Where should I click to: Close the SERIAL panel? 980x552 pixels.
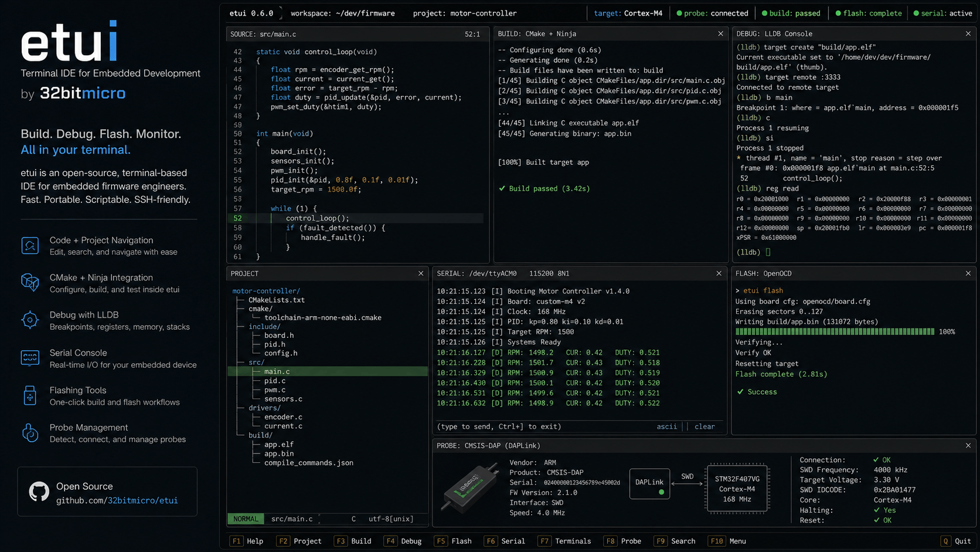(x=719, y=273)
